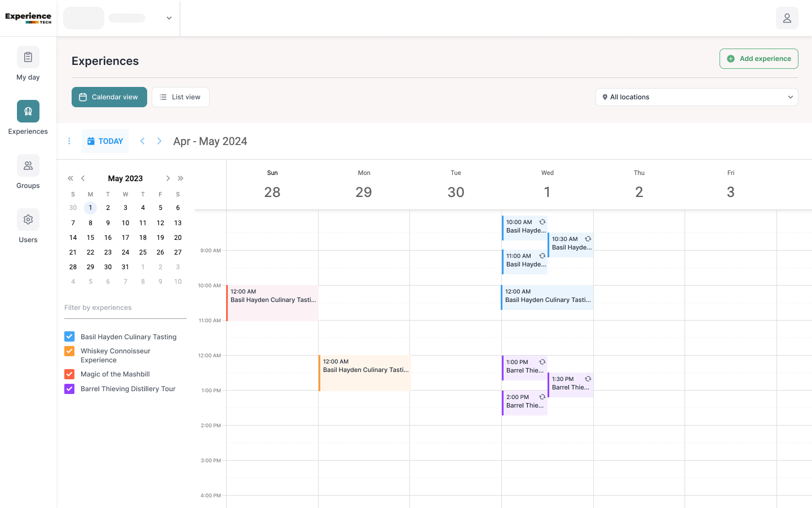Click the Tue 30 day header
The image size is (812, 508).
[x=456, y=185]
